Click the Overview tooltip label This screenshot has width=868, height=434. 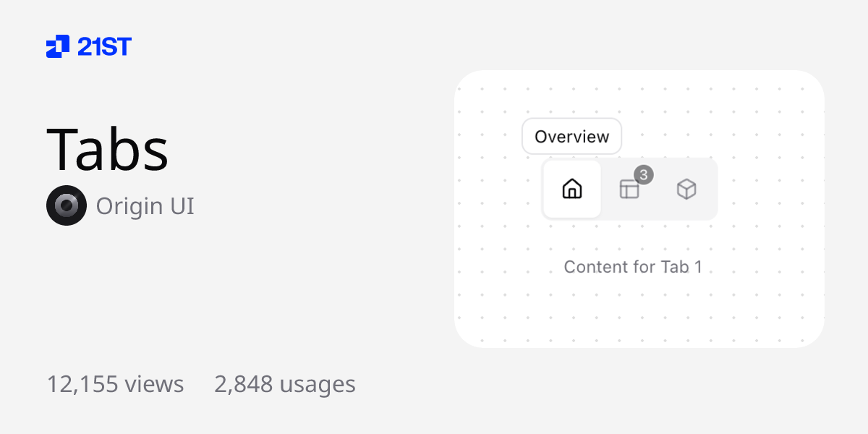(571, 137)
